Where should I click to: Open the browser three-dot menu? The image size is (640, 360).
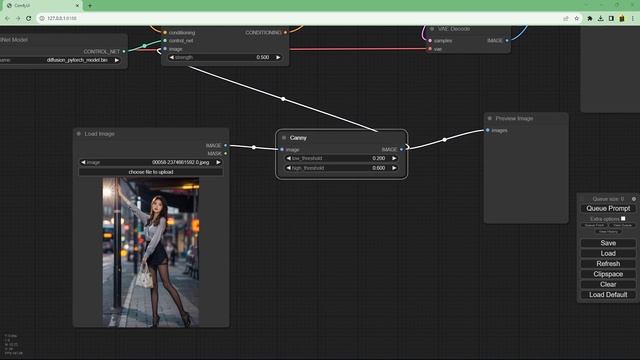point(633,18)
